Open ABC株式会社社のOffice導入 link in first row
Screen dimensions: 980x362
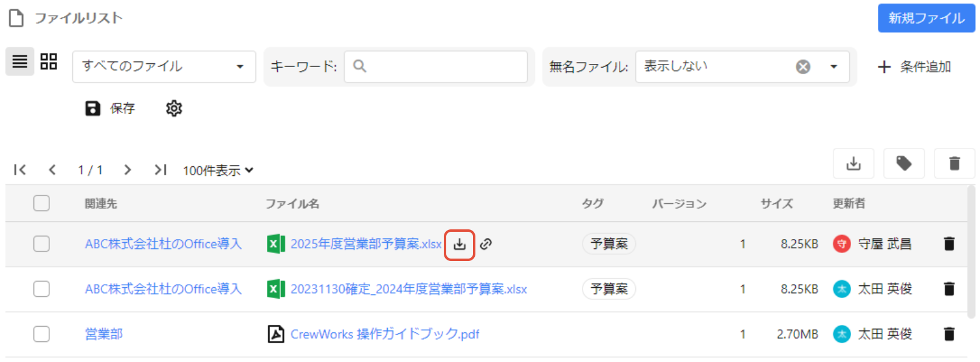click(163, 244)
